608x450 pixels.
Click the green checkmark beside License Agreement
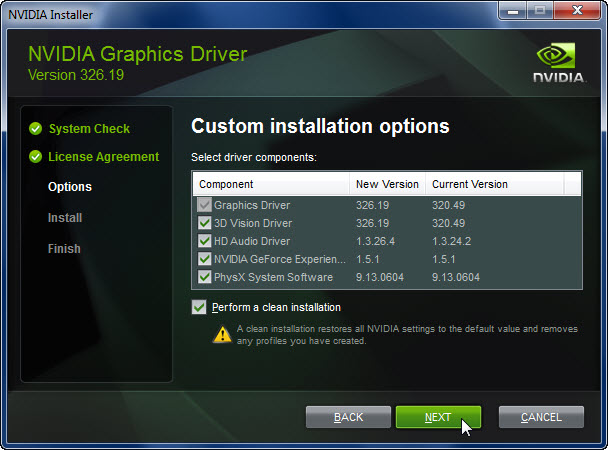(35, 157)
